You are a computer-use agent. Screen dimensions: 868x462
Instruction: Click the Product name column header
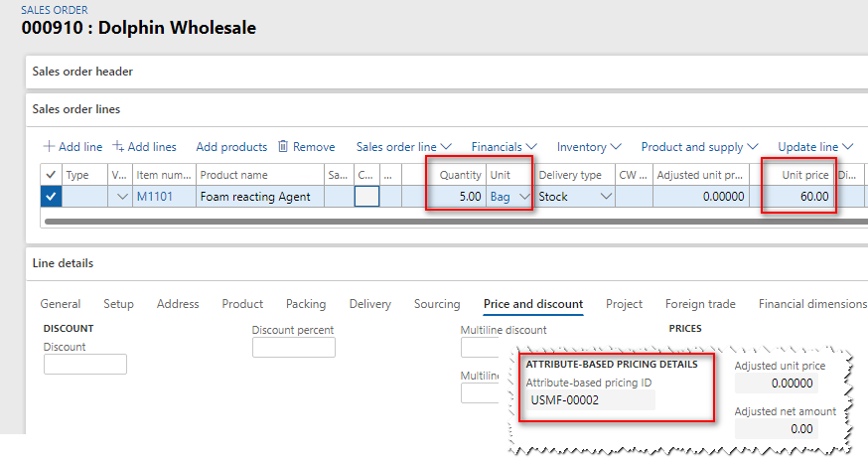pos(260,175)
